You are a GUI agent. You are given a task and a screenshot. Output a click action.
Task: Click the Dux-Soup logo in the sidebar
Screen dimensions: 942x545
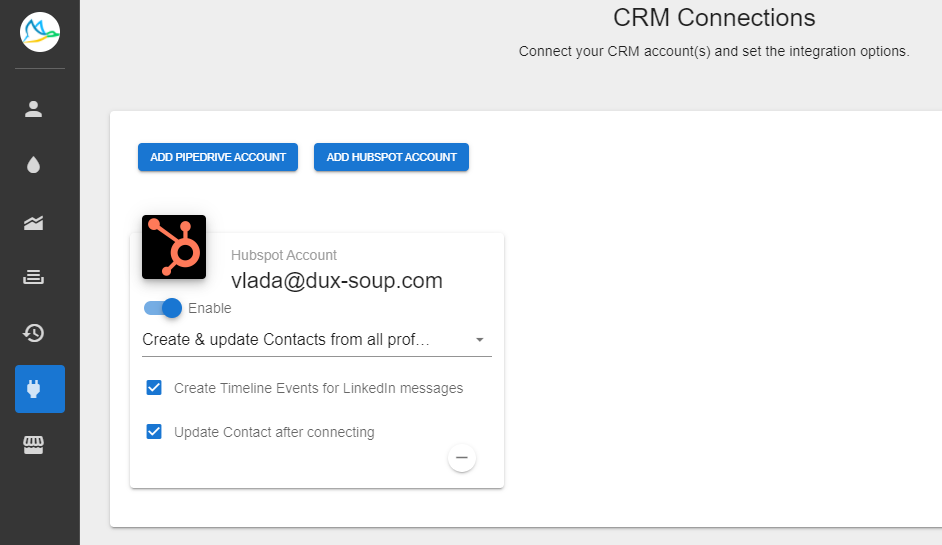coord(40,32)
